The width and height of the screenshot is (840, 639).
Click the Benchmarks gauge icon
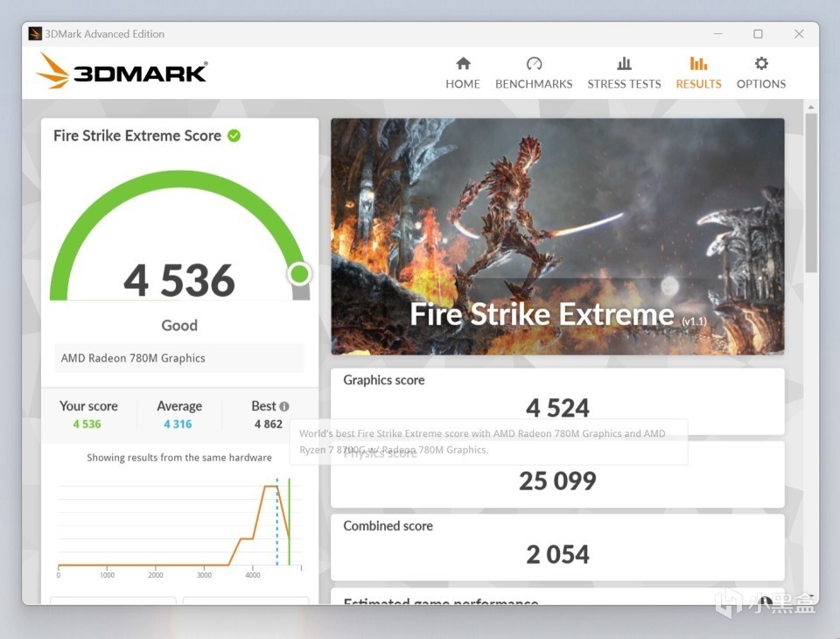coord(534,64)
